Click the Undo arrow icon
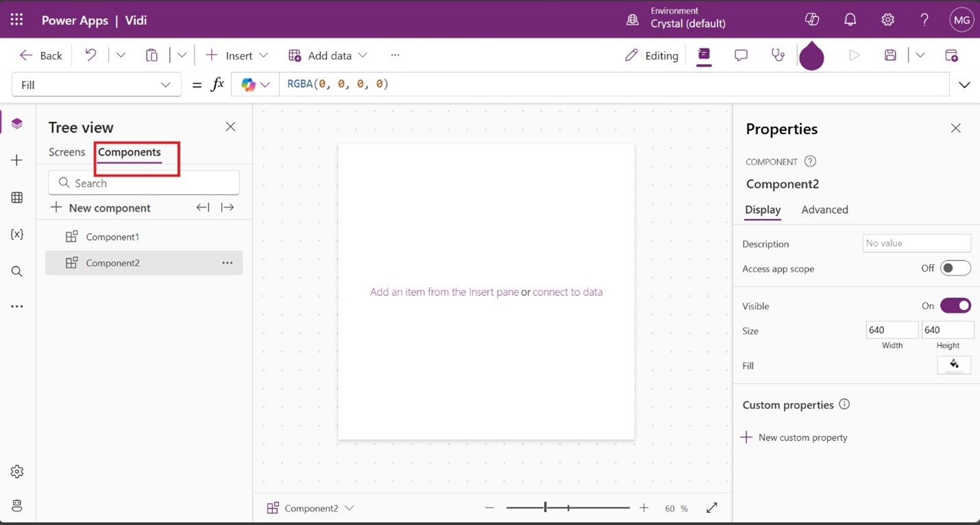The image size is (980, 525). (90, 56)
